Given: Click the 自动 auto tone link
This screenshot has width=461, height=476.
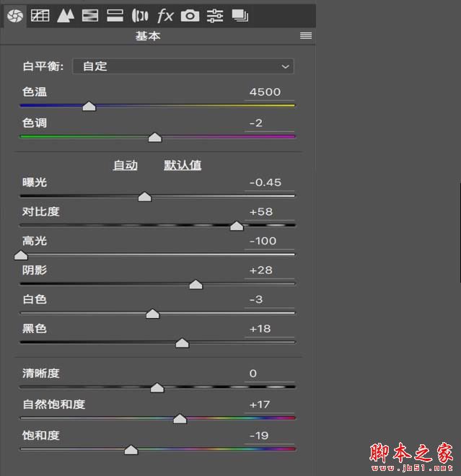Looking at the screenshot, I should pyautogui.click(x=126, y=165).
